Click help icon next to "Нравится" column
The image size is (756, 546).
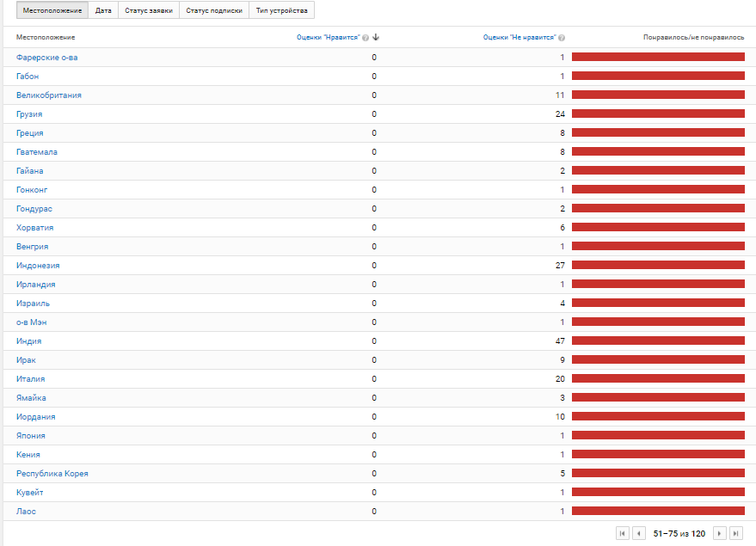tap(366, 38)
